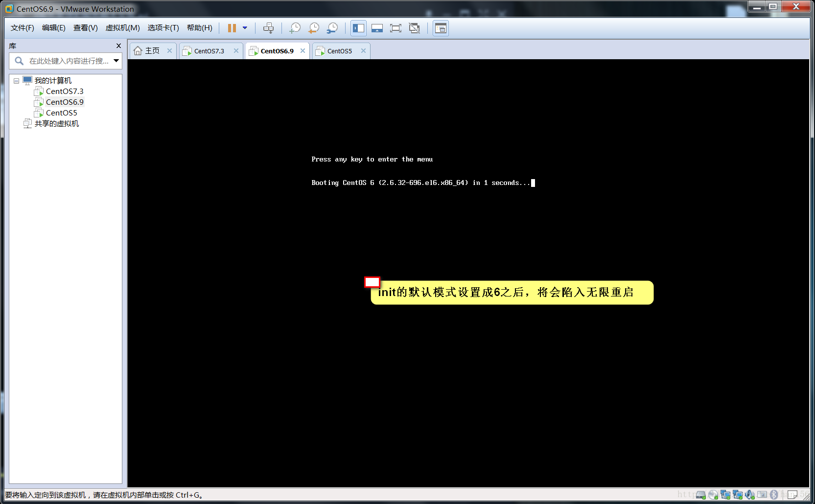Viewport: 815px width, 504px height.
Task: Open the 编辑(E) menu
Action: click(54, 28)
